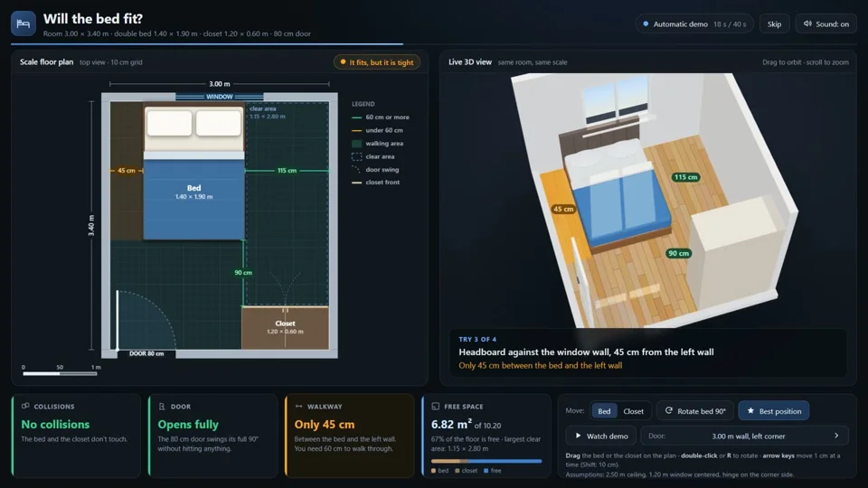The image size is (868, 488).
Task: Click the "walking area" legend swatch
Action: (x=356, y=144)
